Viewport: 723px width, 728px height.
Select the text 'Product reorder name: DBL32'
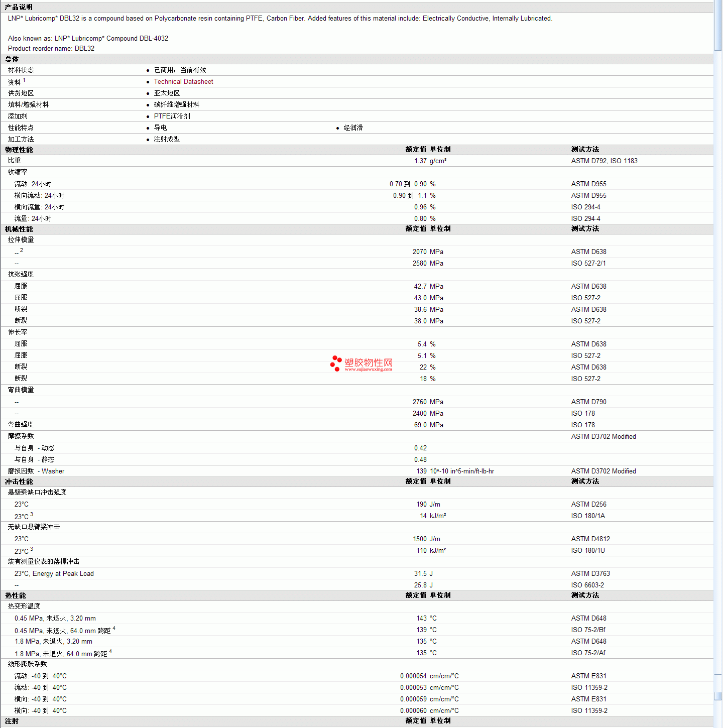click(x=51, y=48)
